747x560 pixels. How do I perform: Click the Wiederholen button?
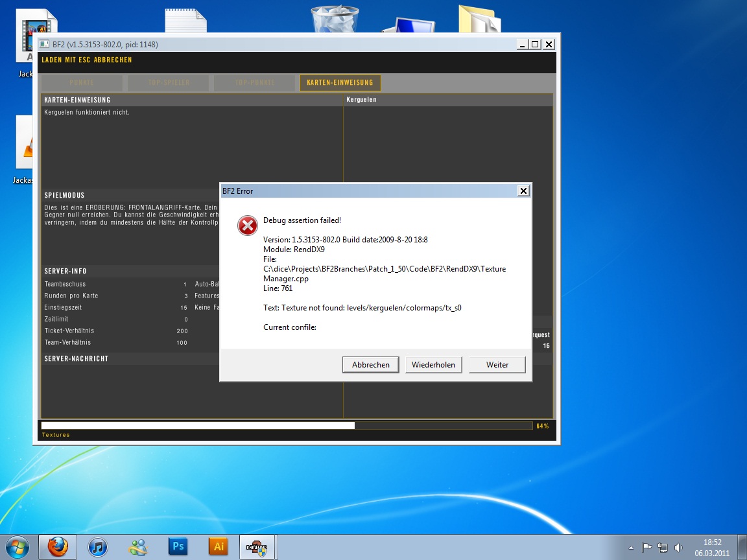[x=434, y=365]
